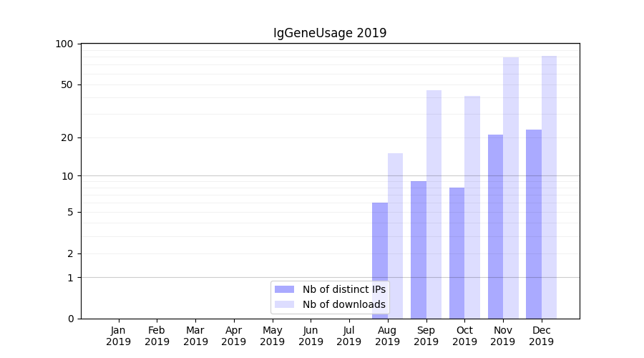Click the 20 tick label on y-axis
The width and height of the screenshot is (644, 358).
(67, 137)
